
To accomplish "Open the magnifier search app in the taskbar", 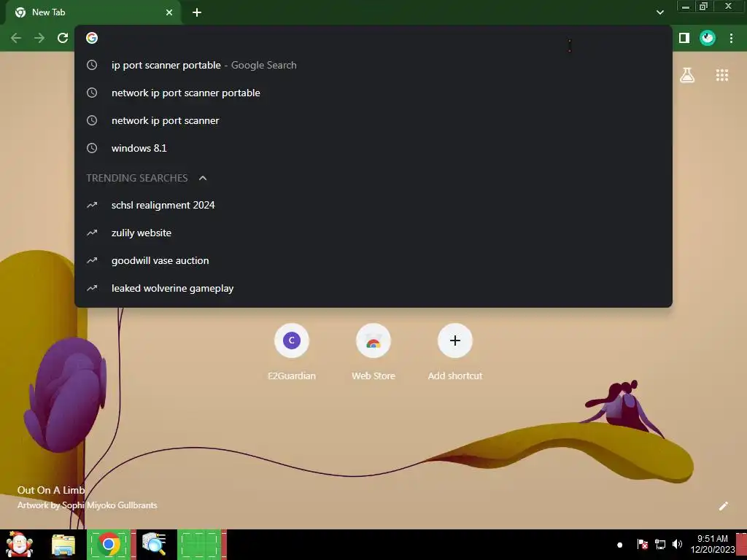I will pos(154,545).
